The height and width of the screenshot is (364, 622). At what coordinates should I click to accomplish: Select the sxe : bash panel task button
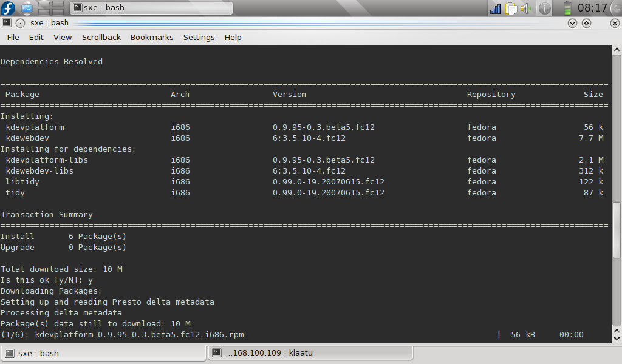point(151,8)
